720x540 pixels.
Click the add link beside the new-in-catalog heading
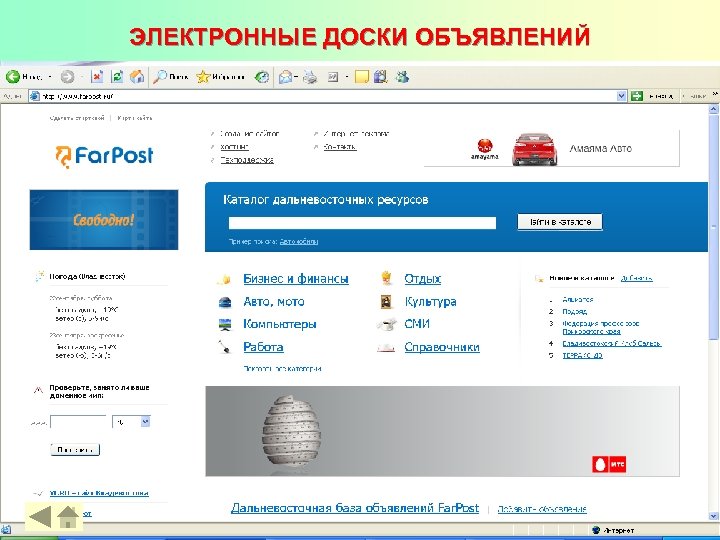(x=636, y=278)
